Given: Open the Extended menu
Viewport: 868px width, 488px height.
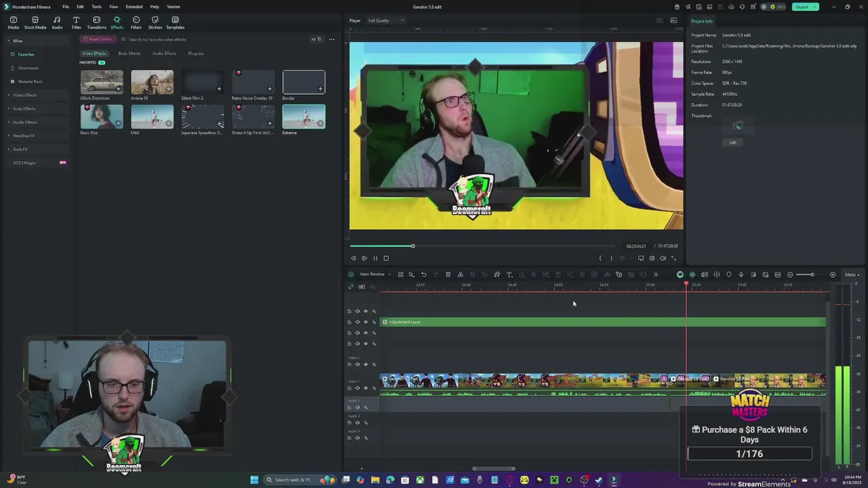Looking at the screenshot, I should click(x=134, y=7).
